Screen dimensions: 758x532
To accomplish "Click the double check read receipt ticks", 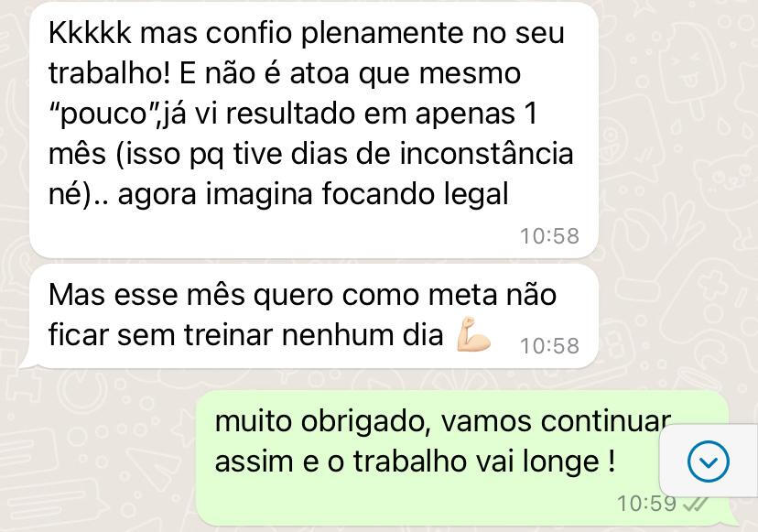I will tap(696, 504).
